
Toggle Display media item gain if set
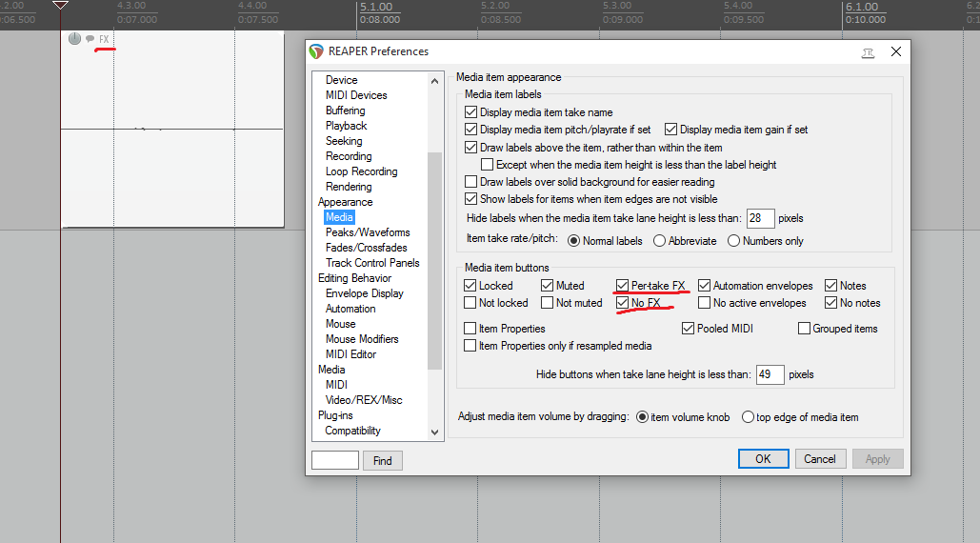[671, 130]
